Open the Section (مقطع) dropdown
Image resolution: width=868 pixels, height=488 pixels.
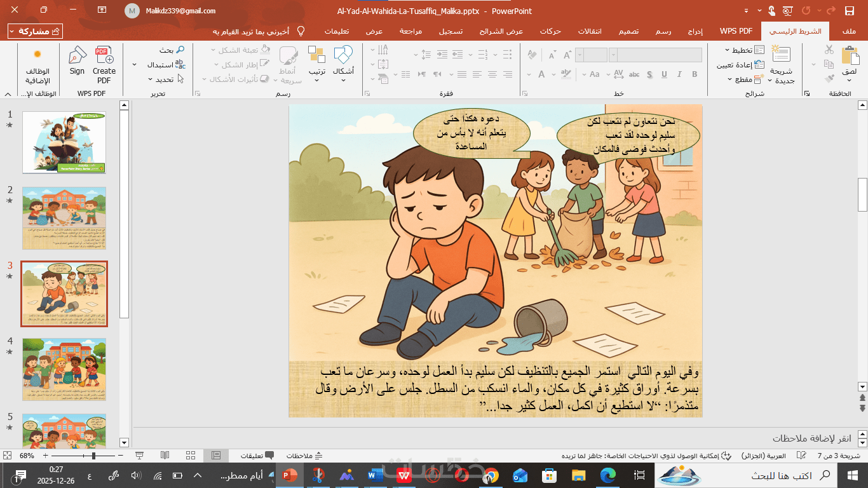tap(745, 79)
